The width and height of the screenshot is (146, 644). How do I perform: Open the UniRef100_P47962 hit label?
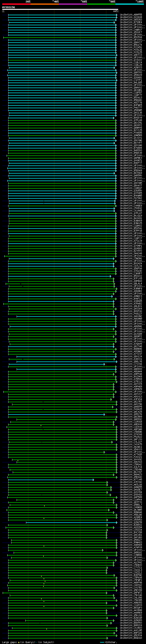pyautogui.click(x=131, y=198)
